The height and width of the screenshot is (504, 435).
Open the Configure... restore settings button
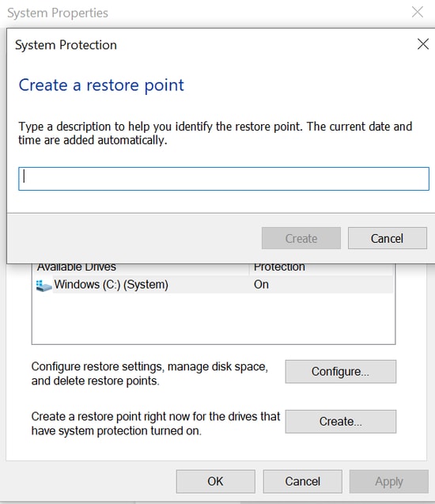[341, 372]
